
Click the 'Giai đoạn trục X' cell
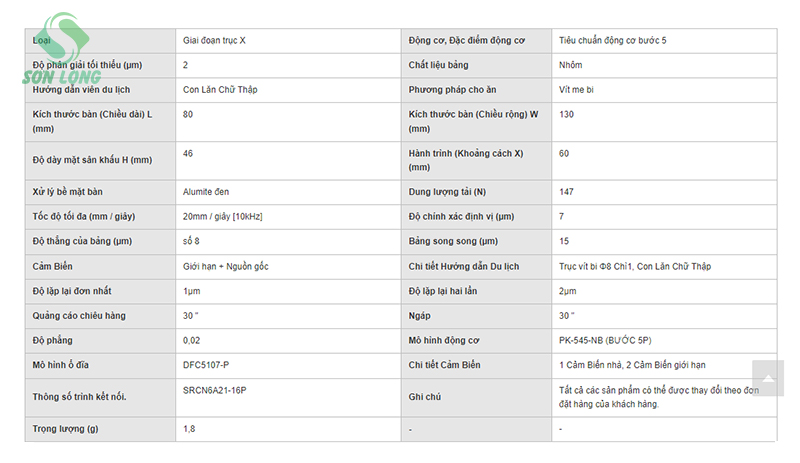[x=288, y=41]
